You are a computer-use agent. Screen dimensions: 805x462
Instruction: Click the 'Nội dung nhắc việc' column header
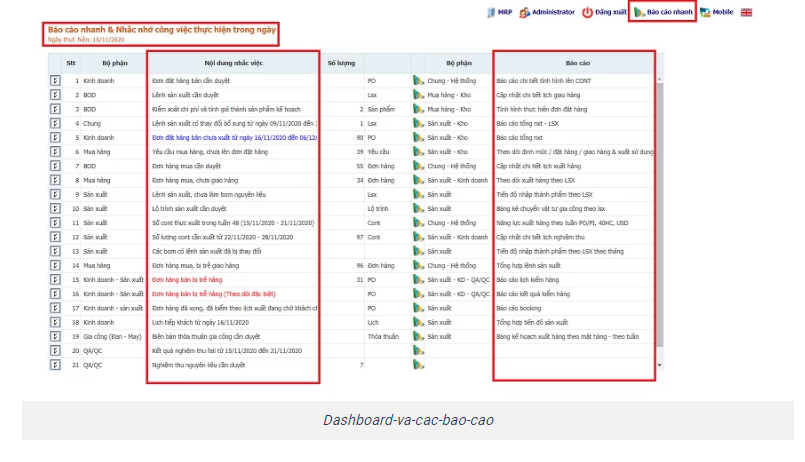coord(233,62)
